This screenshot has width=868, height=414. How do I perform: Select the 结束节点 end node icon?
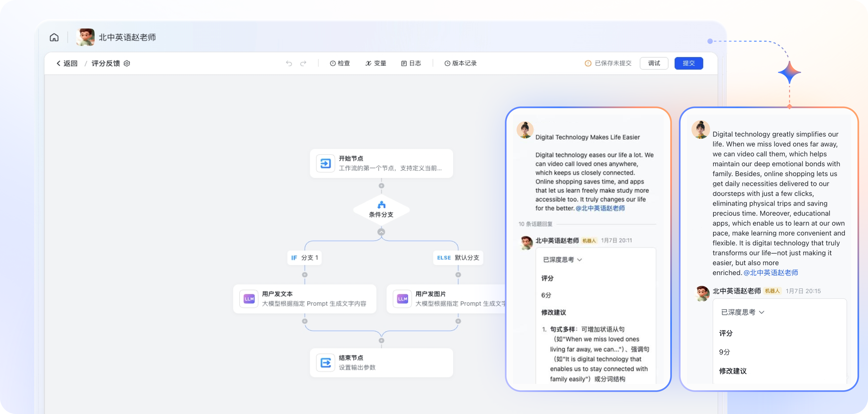click(325, 363)
